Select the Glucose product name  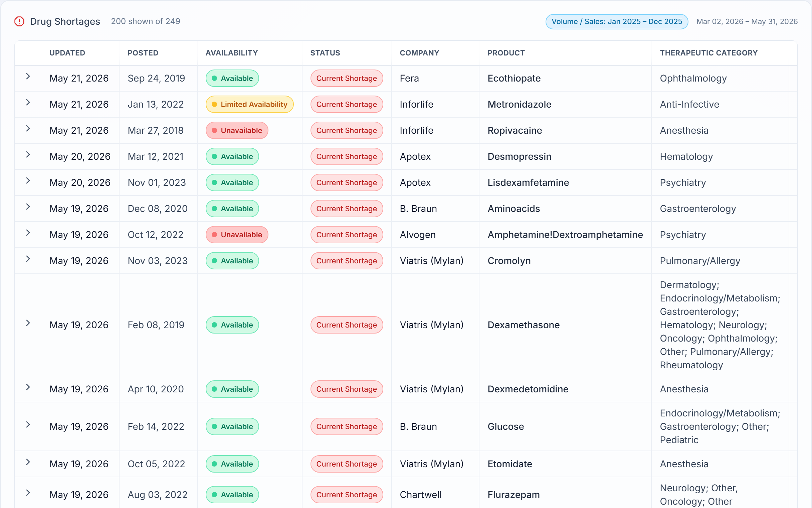click(505, 426)
